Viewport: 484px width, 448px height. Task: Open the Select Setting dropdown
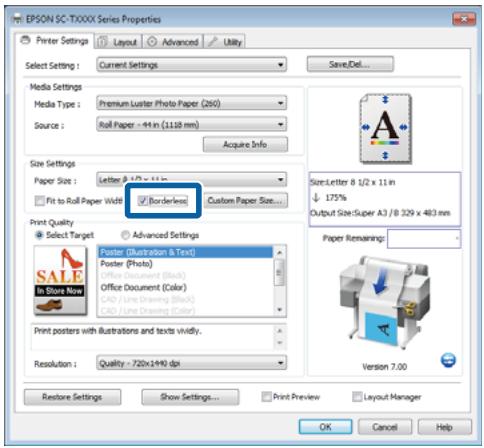191,65
